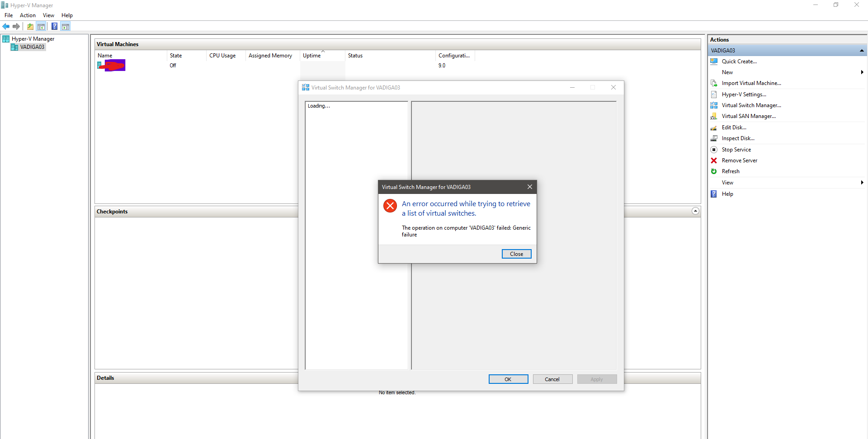Toggle the console tree visibility toolbar button
Image resolution: width=868 pixels, height=439 pixels.
tap(41, 26)
